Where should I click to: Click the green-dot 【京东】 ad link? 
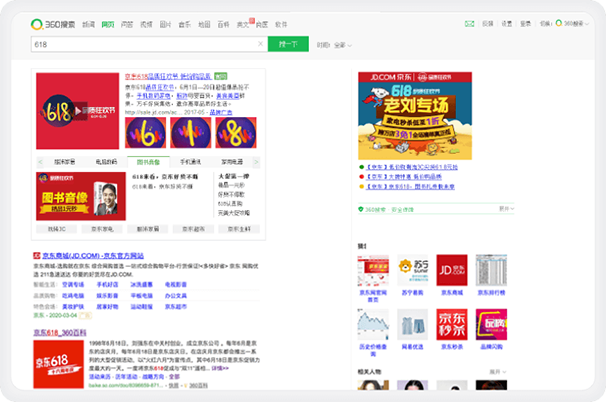pos(412,167)
